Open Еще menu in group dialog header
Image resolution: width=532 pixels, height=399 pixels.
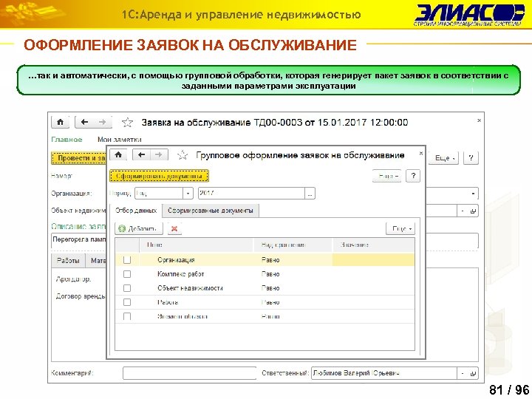pos(386,176)
